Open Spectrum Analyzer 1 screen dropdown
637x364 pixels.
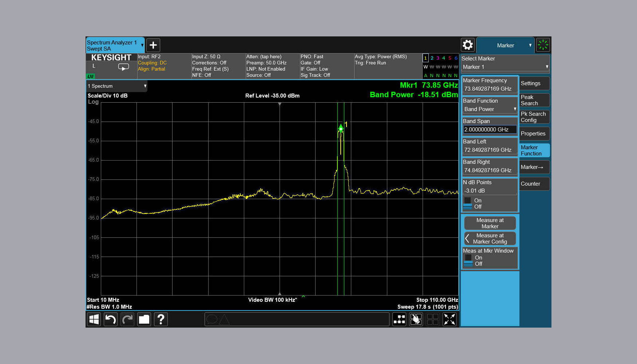[x=142, y=45]
